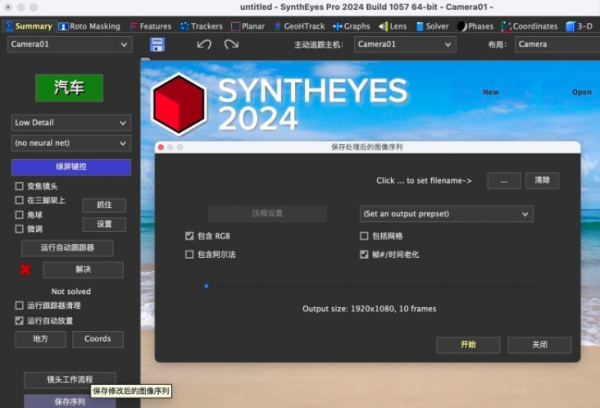The height and width of the screenshot is (408, 600).
Task: Uncheck the 帧#/时间老化 checkbox
Action: 364,255
